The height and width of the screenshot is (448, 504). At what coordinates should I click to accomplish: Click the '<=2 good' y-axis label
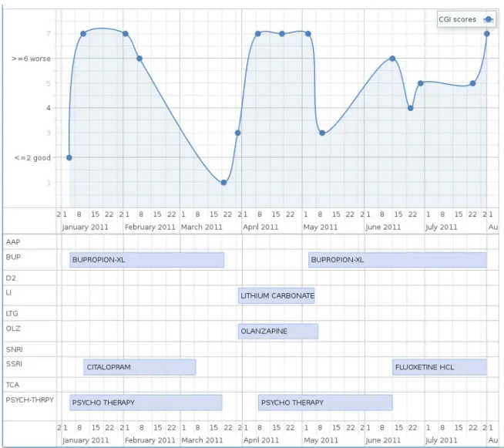32,157
